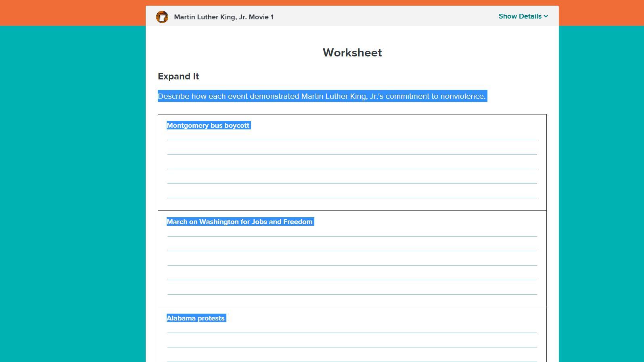Click the Worksheet heading
The image size is (644, 362).
pos(352,53)
